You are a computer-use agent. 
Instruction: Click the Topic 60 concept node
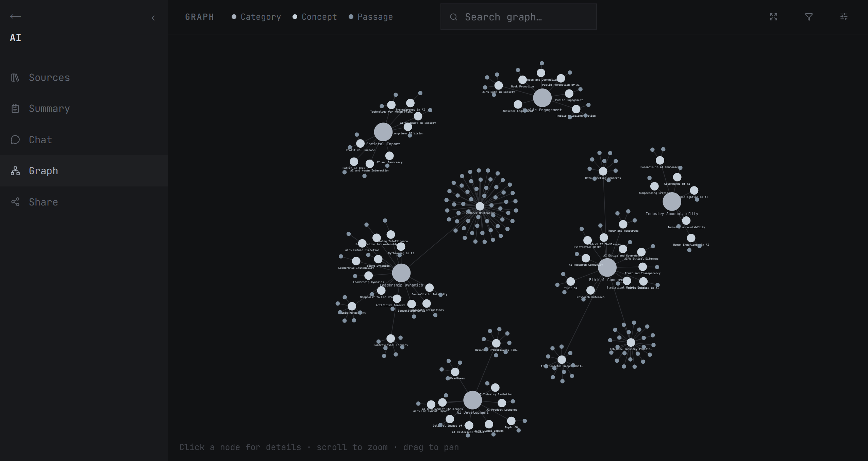coord(511,421)
